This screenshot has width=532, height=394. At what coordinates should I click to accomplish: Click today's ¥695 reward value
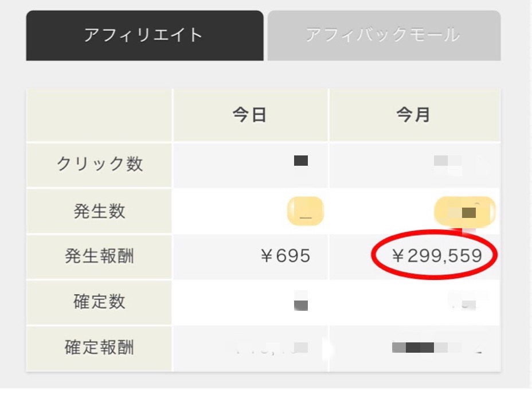285,256
